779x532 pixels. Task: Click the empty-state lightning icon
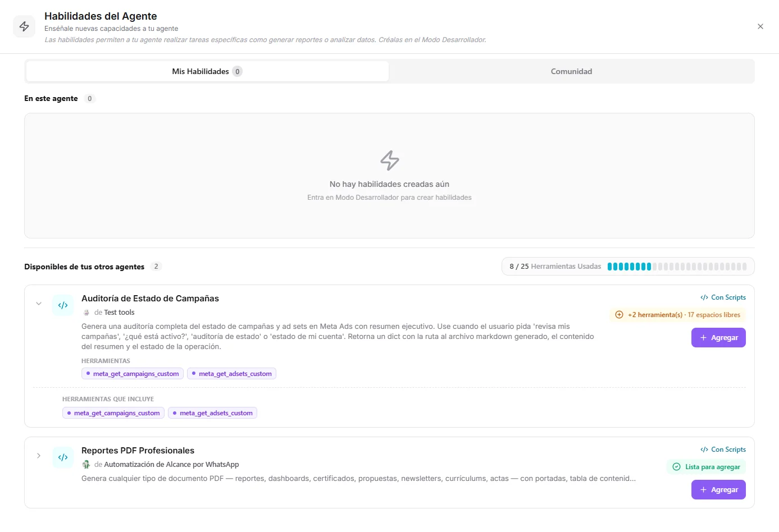(x=390, y=160)
